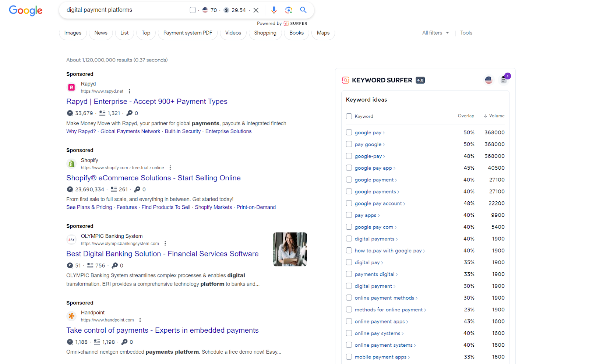Screen dimensions: 589x364
Task: Tick the checkbox inside the search bar
Action: pyautogui.click(x=193, y=10)
